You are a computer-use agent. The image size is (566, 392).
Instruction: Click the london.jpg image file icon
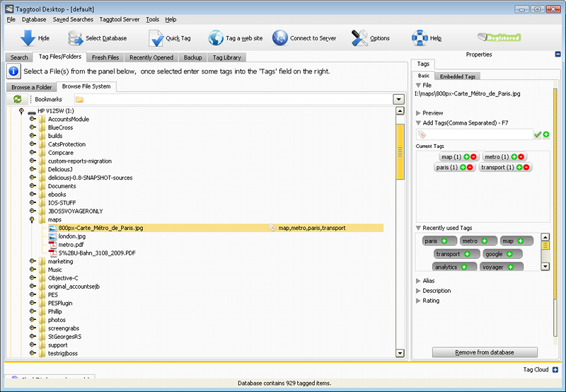point(52,236)
